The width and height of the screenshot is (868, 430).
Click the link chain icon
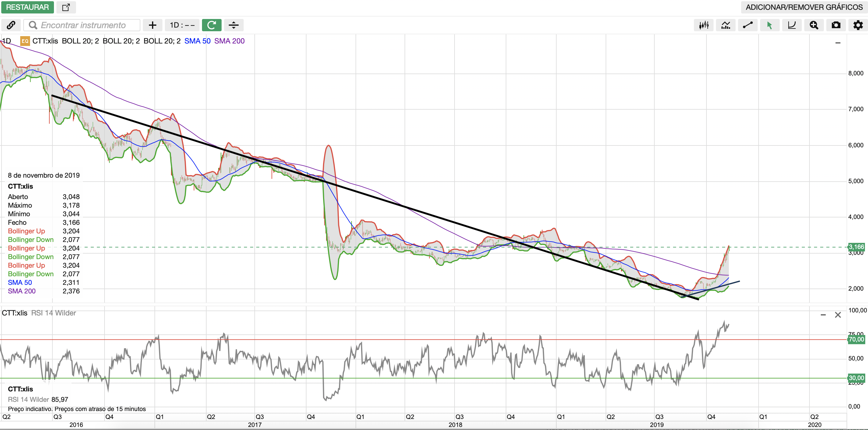point(11,25)
